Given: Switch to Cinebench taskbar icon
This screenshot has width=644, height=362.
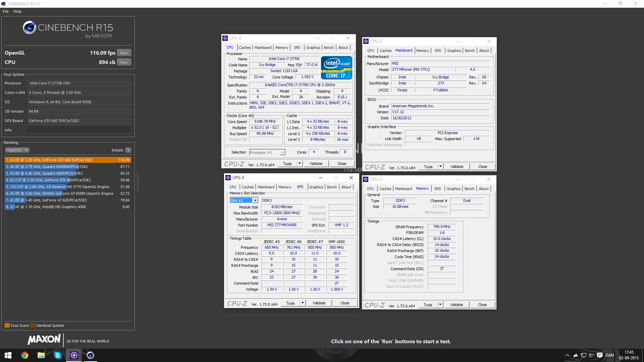Looking at the screenshot, I should (x=91, y=355).
